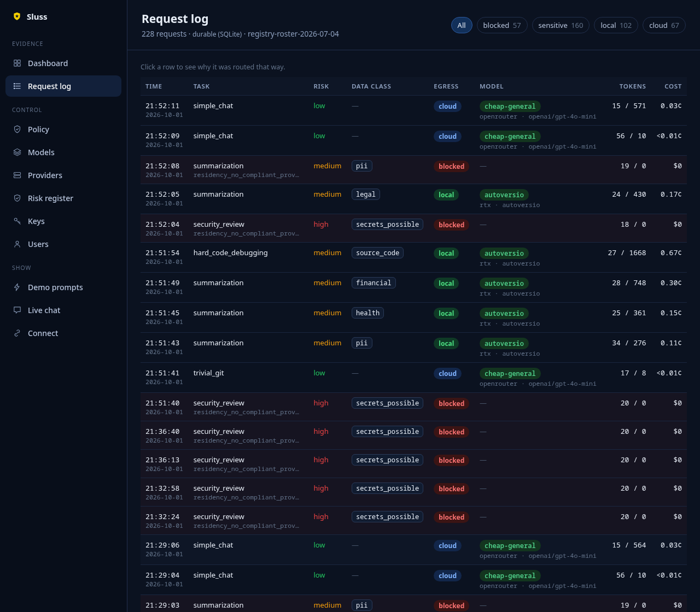This screenshot has width=700, height=612.
Task: Go to the Models page
Action: pyautogui.click(x=63, y=152)
